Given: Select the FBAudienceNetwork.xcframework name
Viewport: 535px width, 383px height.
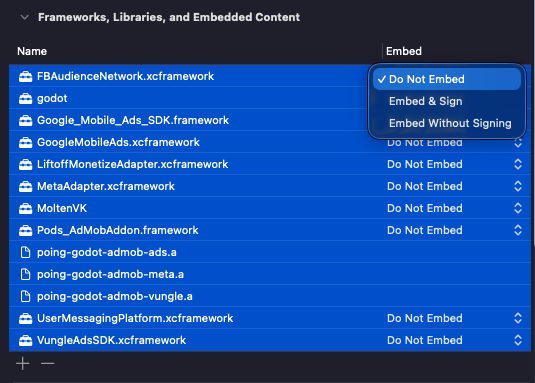Looking at the screenshot, I should click(x=125, y=76).
